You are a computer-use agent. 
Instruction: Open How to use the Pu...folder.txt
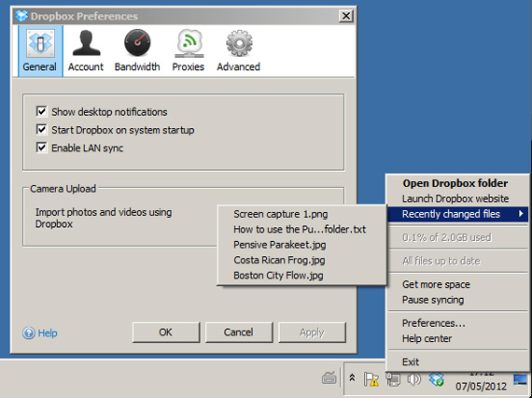coord(301,229)
